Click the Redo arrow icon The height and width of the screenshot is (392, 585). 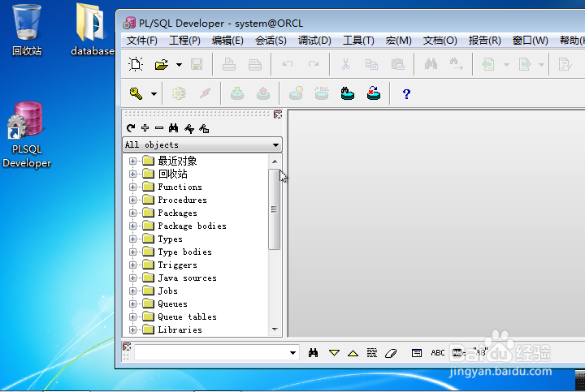314,64
